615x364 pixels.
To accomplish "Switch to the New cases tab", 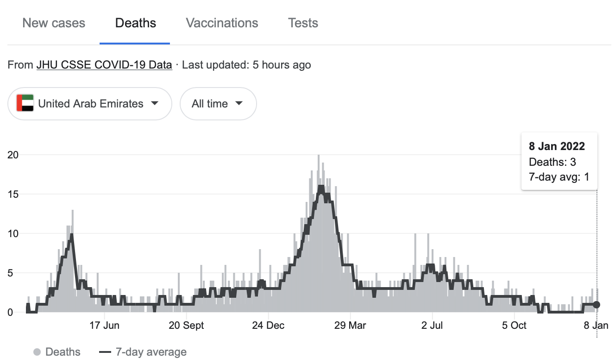I will click(x=54, y=23).
